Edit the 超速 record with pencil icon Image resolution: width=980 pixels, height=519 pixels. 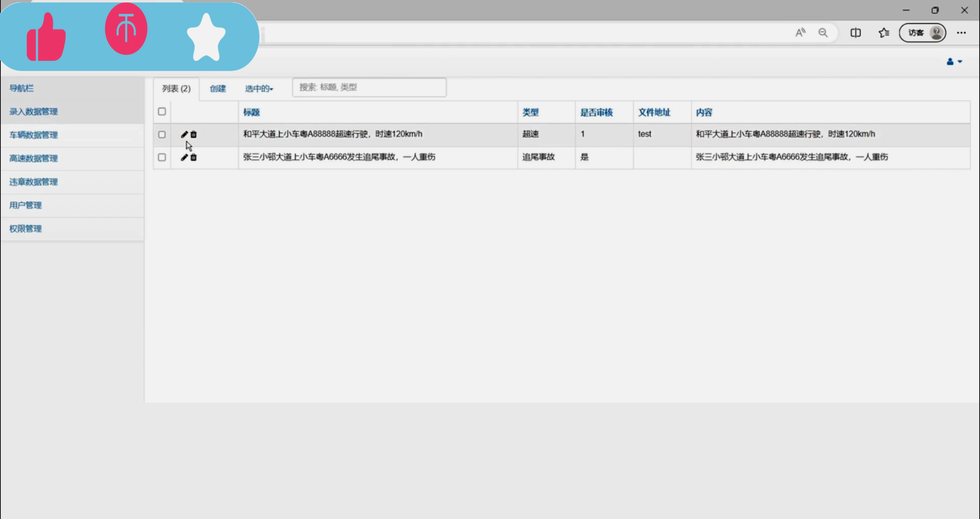[184, 134]
